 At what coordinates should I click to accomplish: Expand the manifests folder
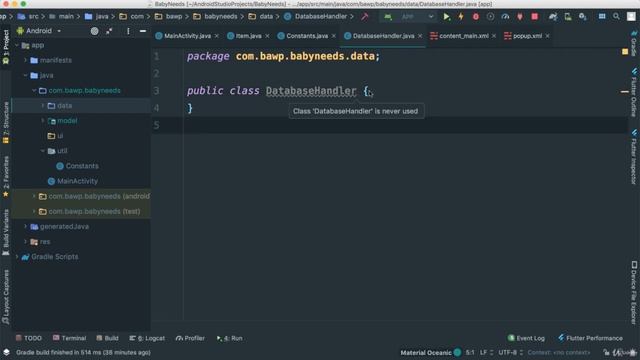(x=25, y=60)
